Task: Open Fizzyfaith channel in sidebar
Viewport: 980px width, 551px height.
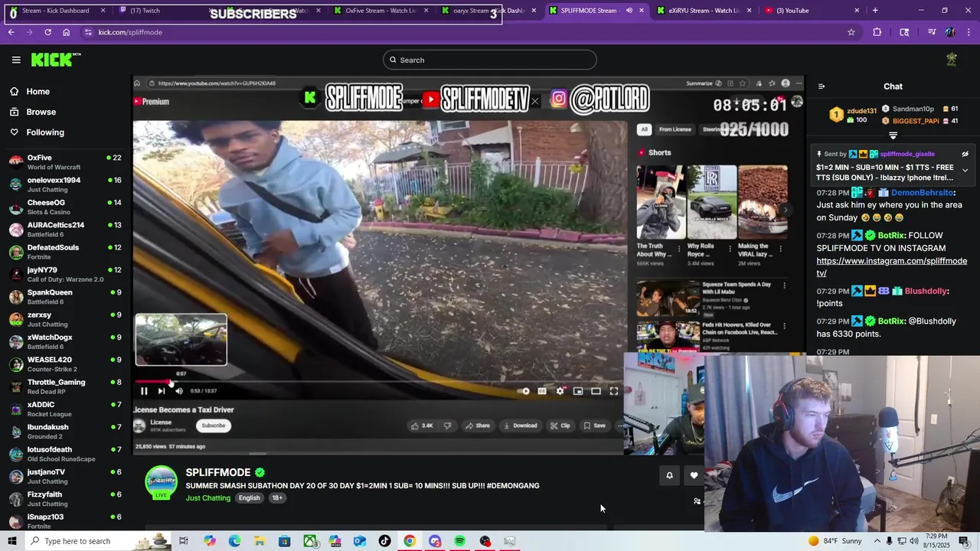Action: pos(65,499)
